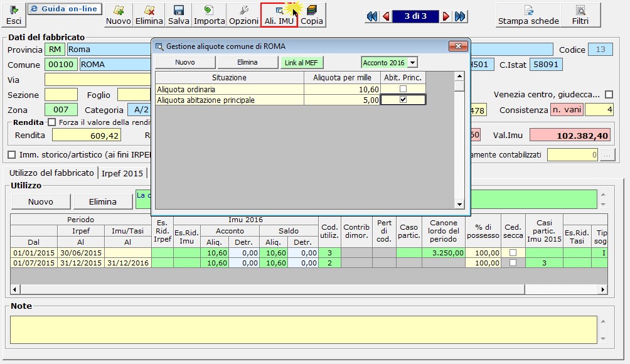Image resolution: width=630 pixels, height=364 pixels.
Task: Go to the first record
Action: pyautogui.click(x=372, y=16)
